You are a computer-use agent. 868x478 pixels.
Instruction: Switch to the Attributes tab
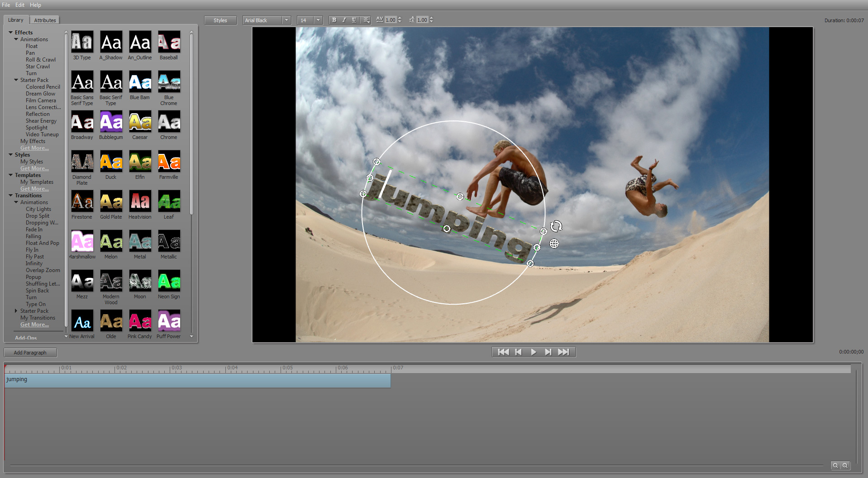click(44, 19)
